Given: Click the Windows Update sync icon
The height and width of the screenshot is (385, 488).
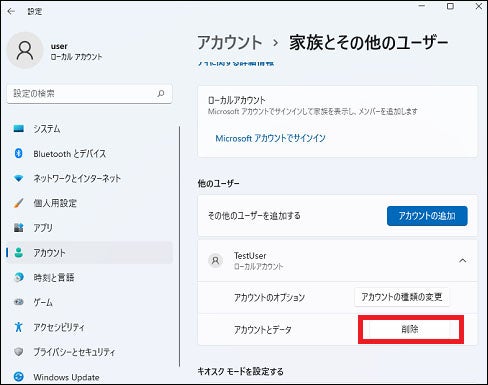Looking at the screenshot, I should pos(19,377).
